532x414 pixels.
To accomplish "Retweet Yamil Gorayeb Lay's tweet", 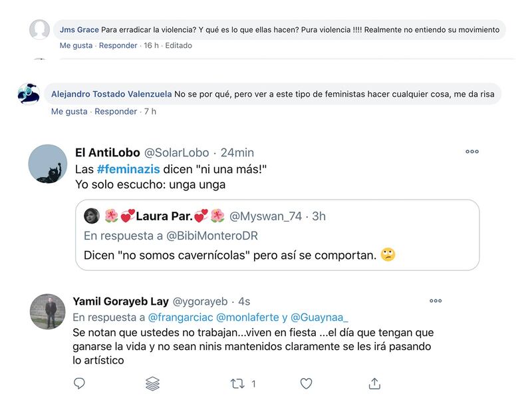I will (x=237, y=384).
